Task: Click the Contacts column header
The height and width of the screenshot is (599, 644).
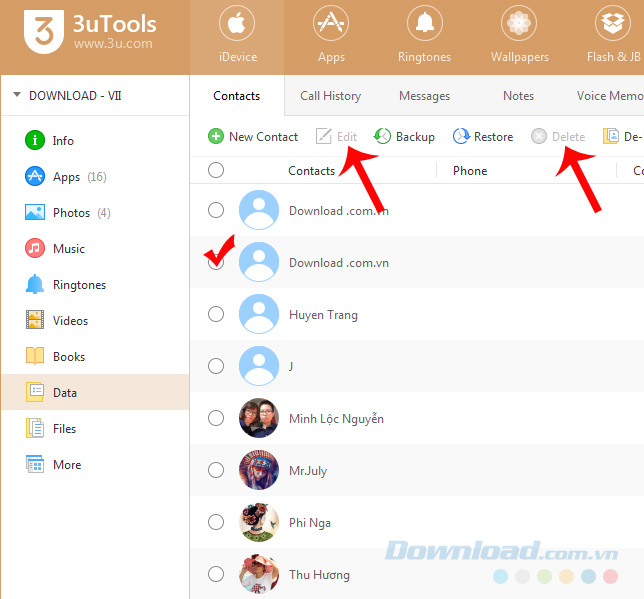Action: tap(312, 170)
